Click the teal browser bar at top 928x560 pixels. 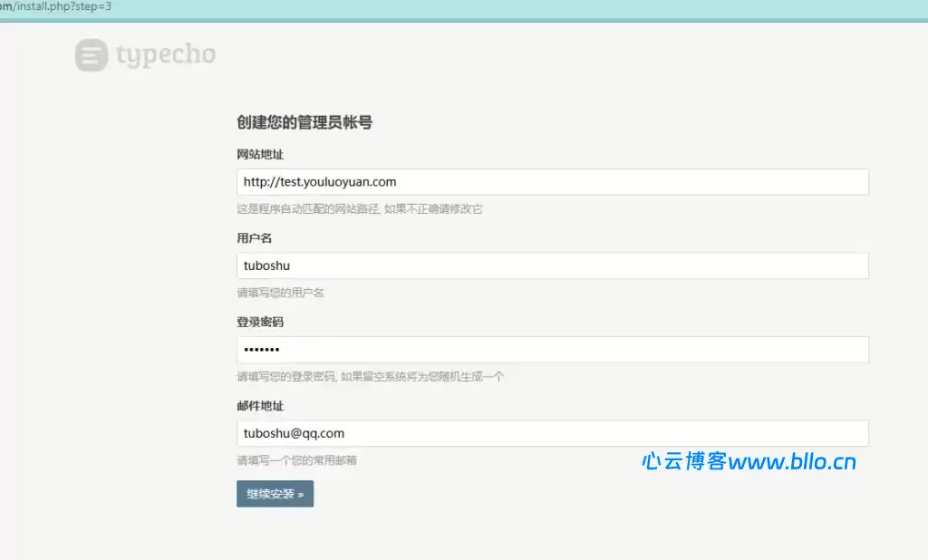click(544, 9)
